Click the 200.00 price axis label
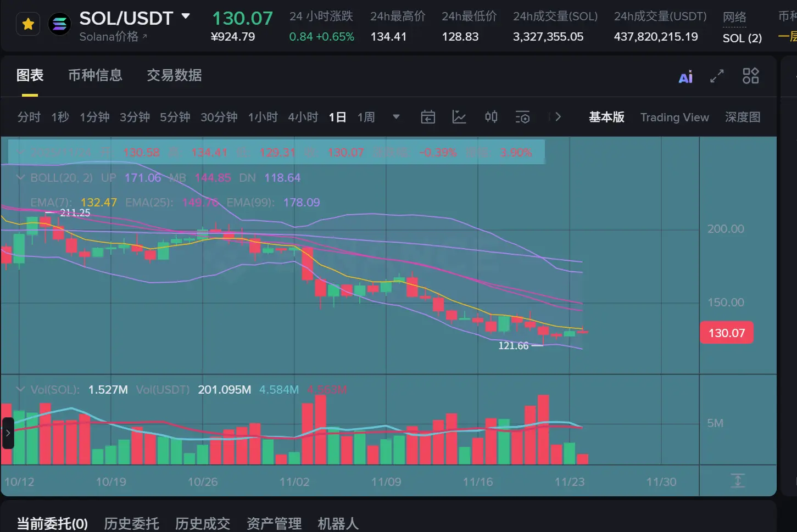This screenshot has height=532, width=797. (x=726, y=229)
